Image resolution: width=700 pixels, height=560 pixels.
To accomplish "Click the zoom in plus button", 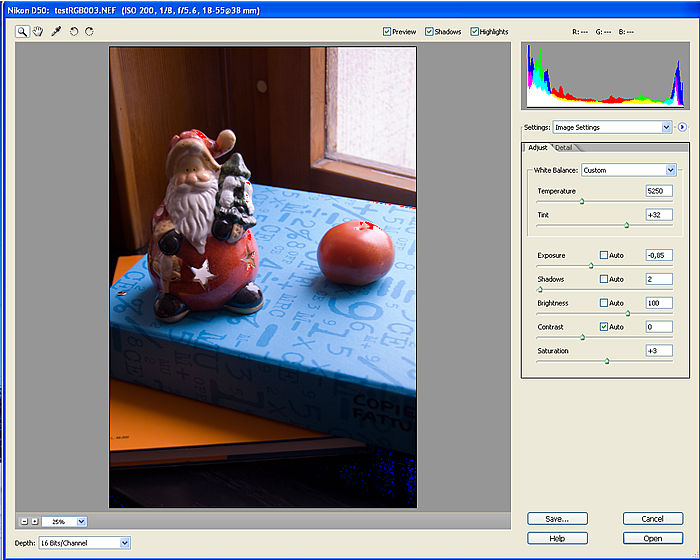I will (33, 521).
